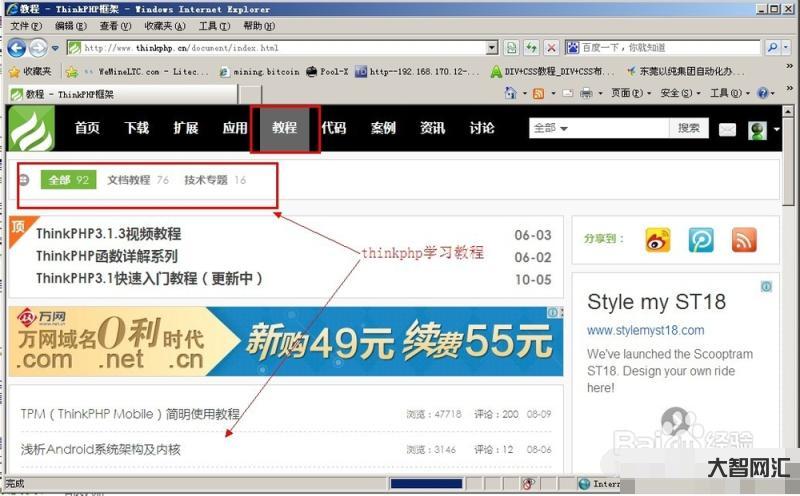Click the blue help question icon
The image size is (800, 496).
point(763,93)
